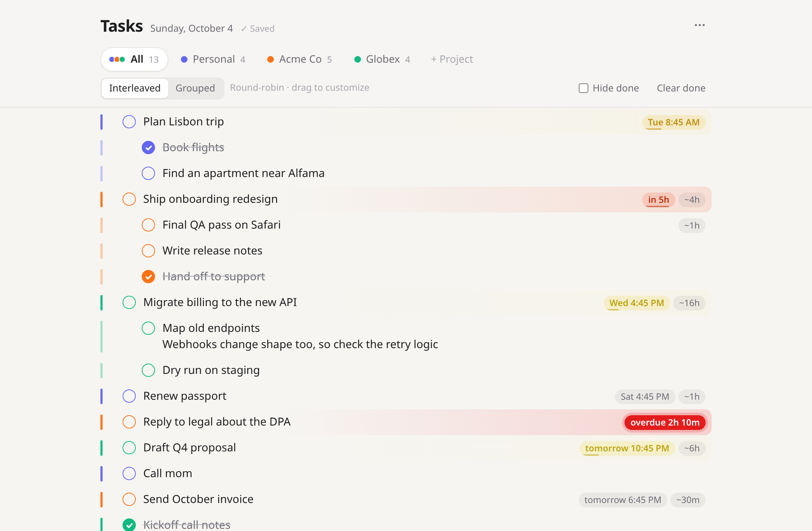Show only Acme Co tasks
The image size is (812, 531).
pyautogui.click(x=300, y=59)
